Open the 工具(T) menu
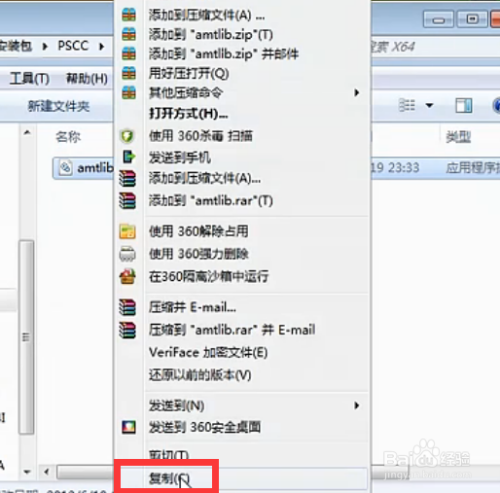This screenshot has width=500, height=493. point(29,79)
